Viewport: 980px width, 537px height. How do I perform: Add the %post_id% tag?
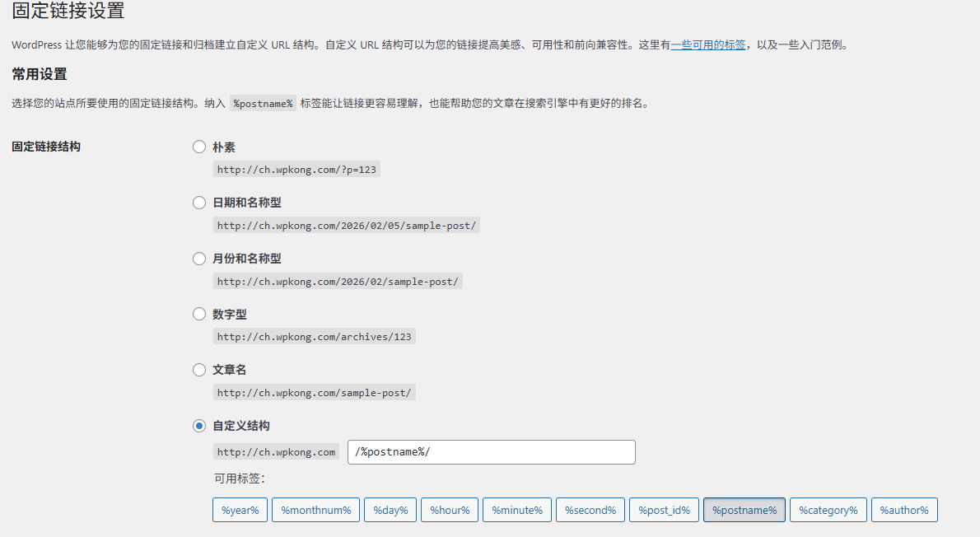[664, 509]
